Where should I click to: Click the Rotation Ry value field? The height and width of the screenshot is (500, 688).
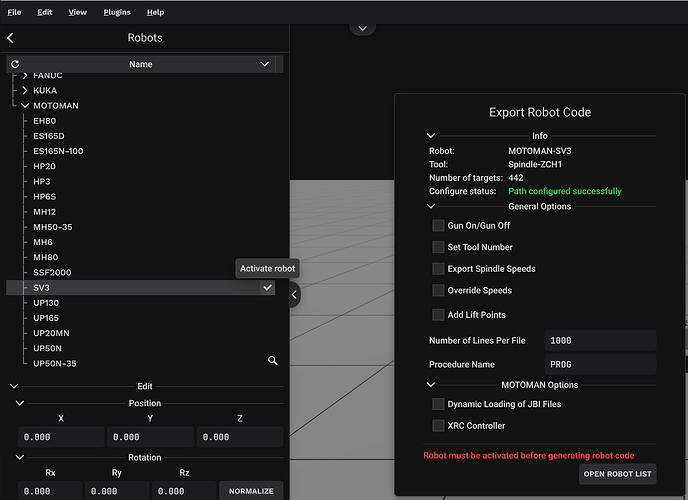(x=117, y=491)
